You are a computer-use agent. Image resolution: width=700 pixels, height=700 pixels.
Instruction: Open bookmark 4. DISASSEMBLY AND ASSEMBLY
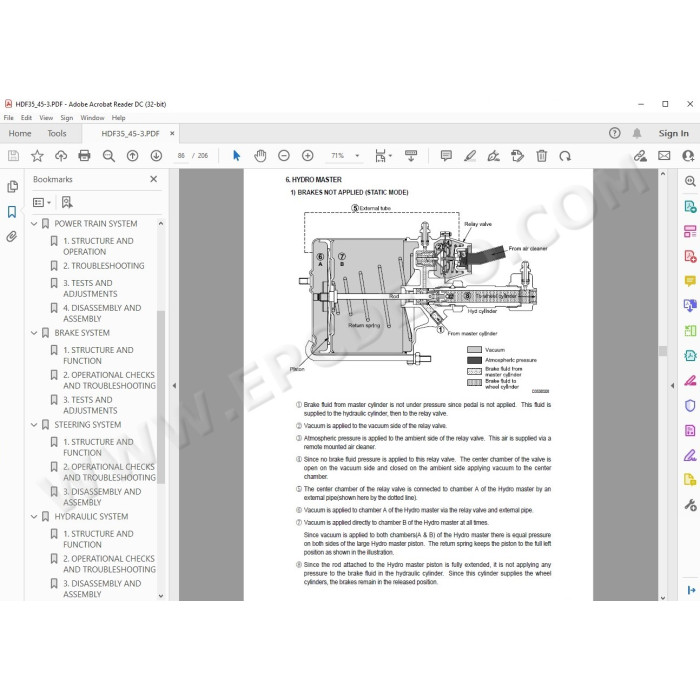(x=102, y=313)
